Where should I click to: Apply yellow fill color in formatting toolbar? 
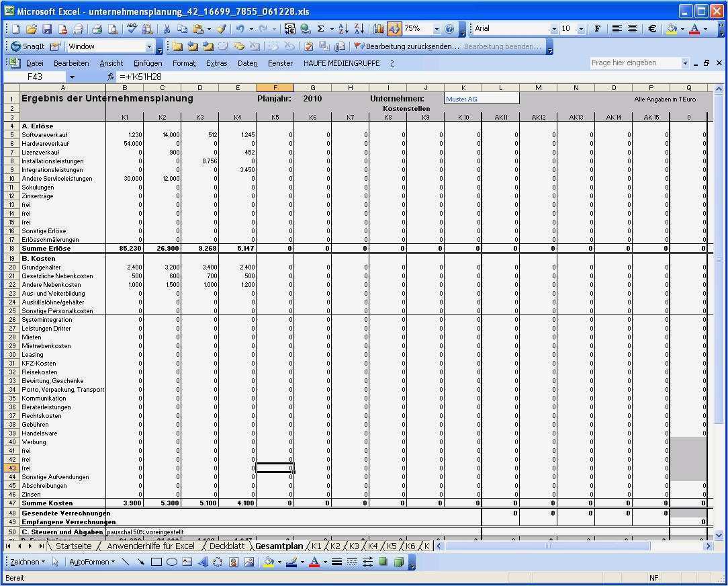pyautogui.click(x=672, y=29)
